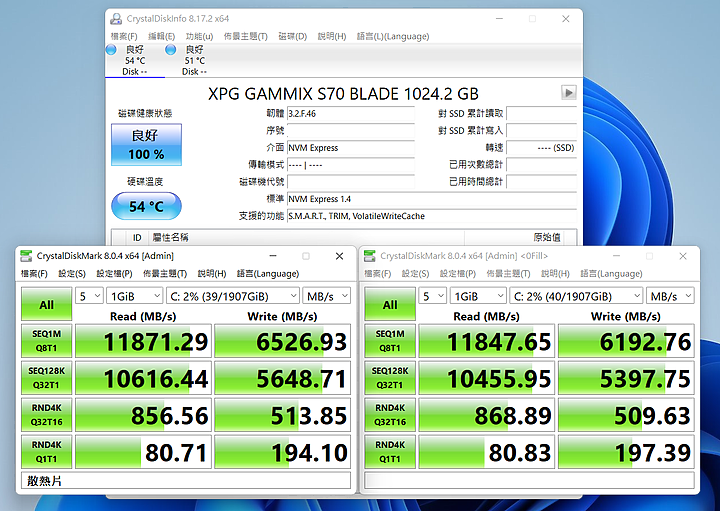Click <0Fill> SEQ1M write result 6192.76
The height and width of the screenshot is (511, 720).
[626, 341]
